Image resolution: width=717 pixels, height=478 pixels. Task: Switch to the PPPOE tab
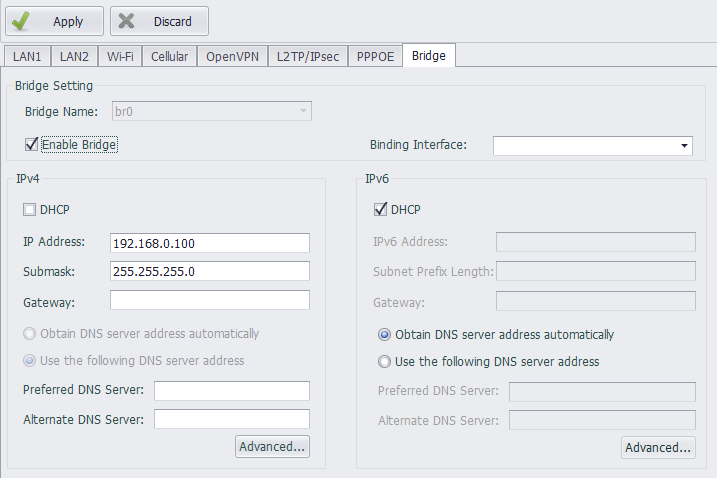375,57
